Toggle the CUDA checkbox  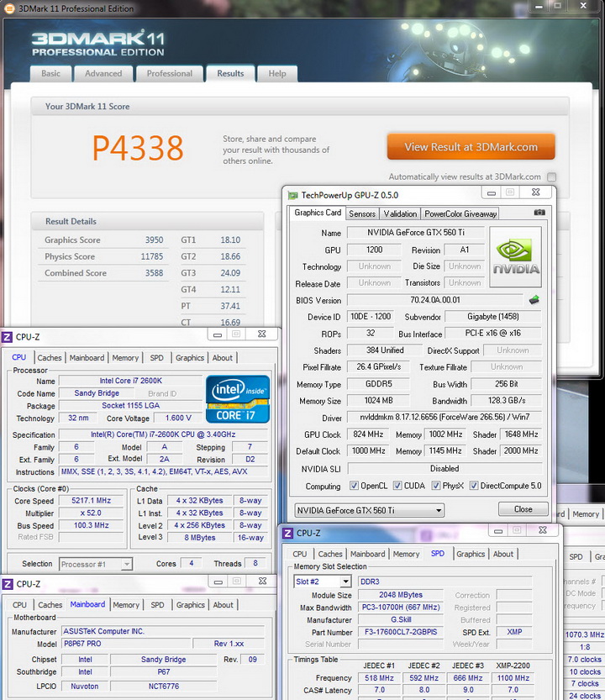[x=397, y=486]
